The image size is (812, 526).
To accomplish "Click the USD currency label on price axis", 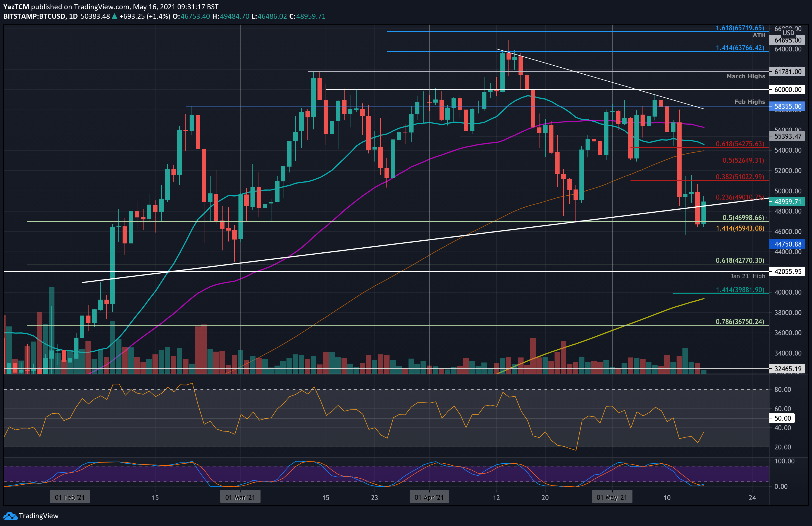I will coord(788,33).
